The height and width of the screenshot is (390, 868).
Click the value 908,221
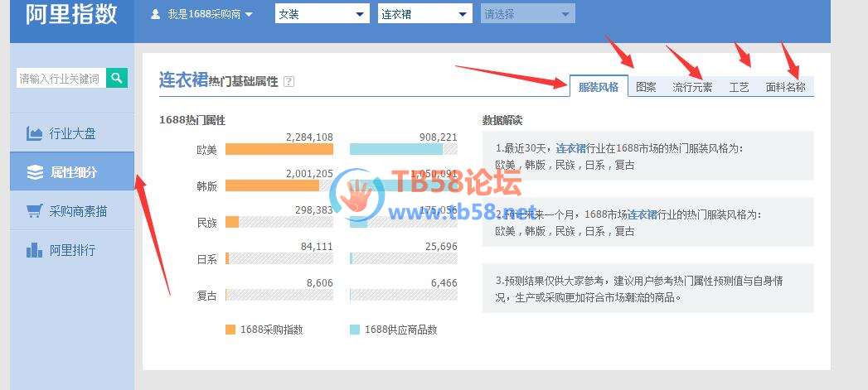pos(439,137)
